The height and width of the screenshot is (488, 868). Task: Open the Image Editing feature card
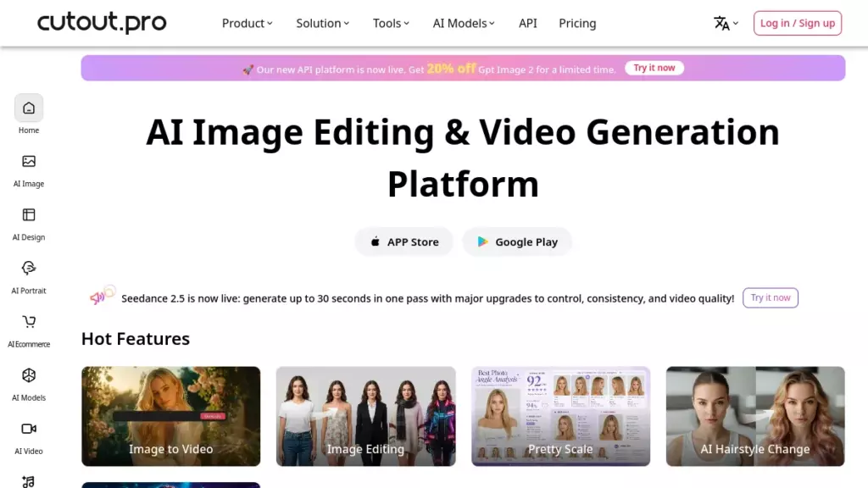point(366,416)
